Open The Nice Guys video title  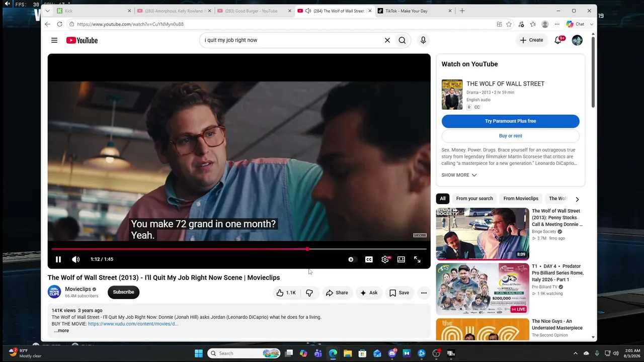point(557,325)
